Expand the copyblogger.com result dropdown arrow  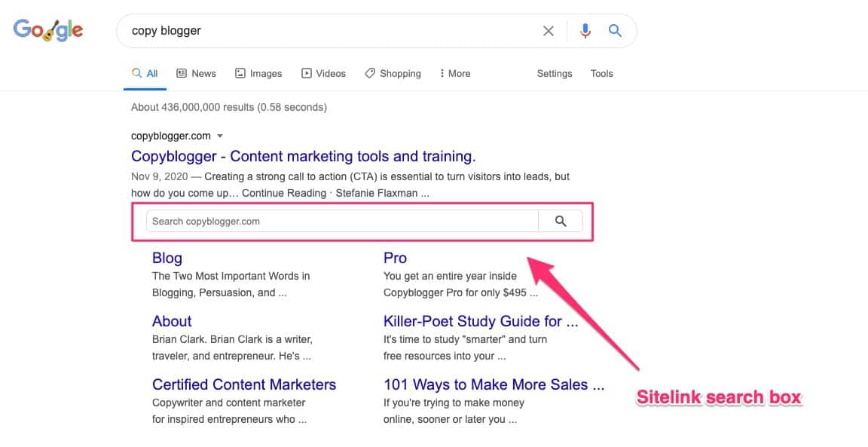tap(219, 136)
